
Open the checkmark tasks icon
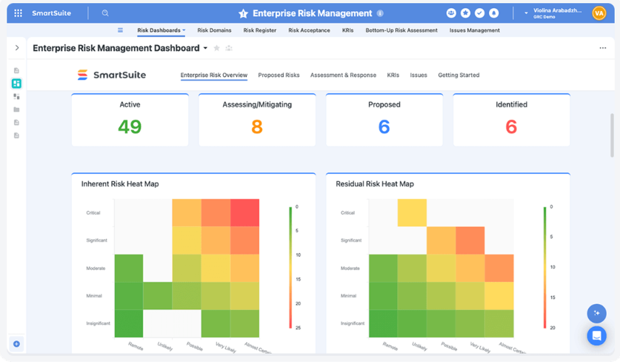[480, 13]
